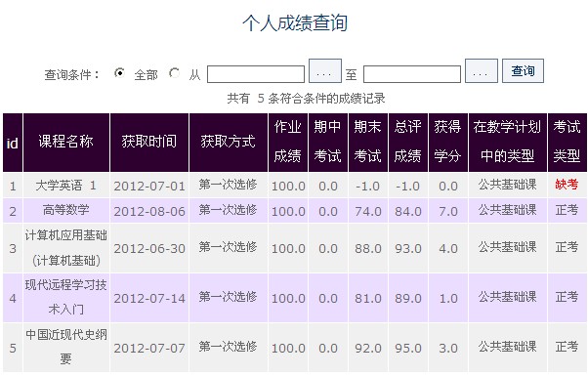The image size is (588, 376).
Task: Select the 从 date range radio button
Action: [x=175, y=72]
